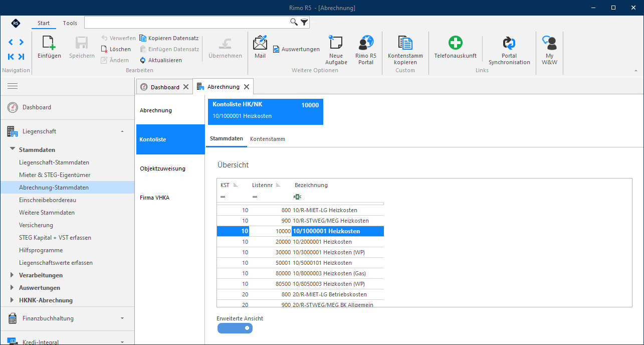The height and width of the screenshot is (345, 644).
Task: Navigate forward with the right arrow
Action: pos(21,42)
